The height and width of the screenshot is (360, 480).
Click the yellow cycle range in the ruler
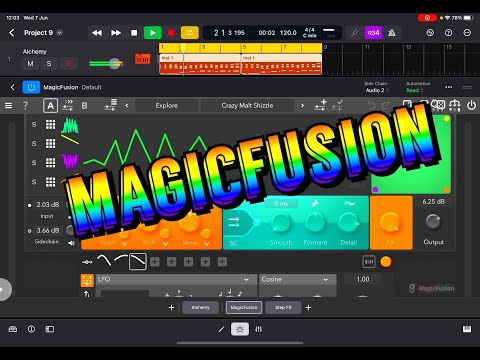coord(240,48)
